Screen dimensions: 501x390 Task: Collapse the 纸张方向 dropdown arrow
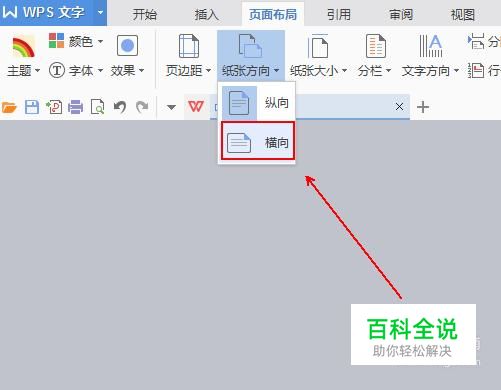276,71
